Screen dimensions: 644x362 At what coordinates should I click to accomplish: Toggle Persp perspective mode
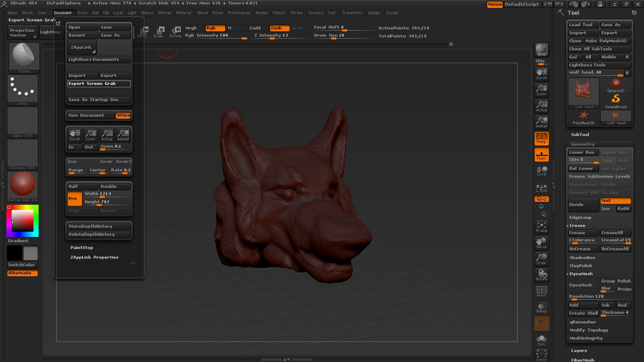pos(541,138)
